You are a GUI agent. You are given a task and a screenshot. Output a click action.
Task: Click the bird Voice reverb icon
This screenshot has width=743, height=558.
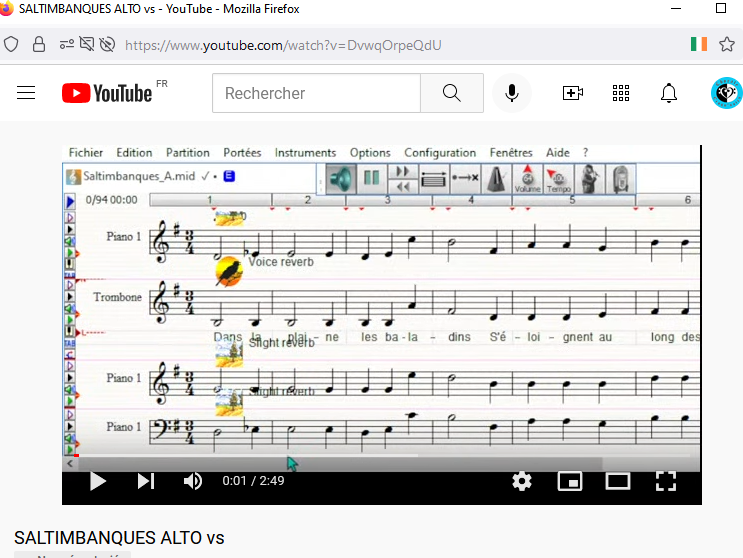tap(229, 271)
